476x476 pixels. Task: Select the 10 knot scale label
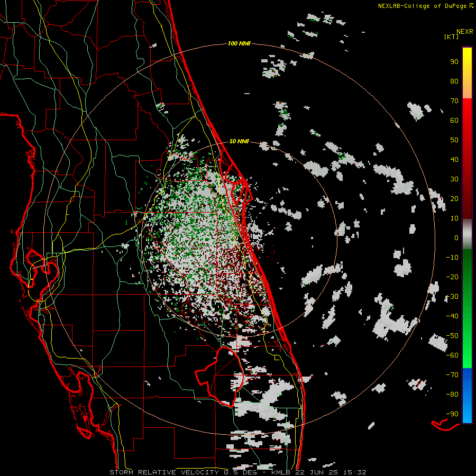454,218
